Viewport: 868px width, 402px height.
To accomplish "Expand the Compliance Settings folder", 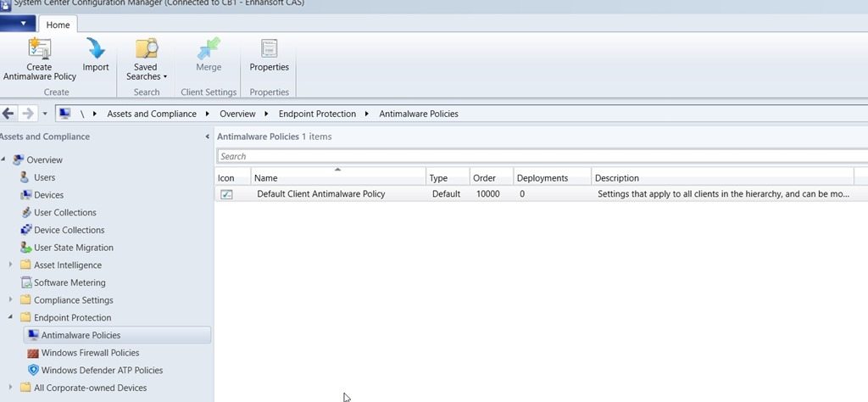I will (10, 299).
